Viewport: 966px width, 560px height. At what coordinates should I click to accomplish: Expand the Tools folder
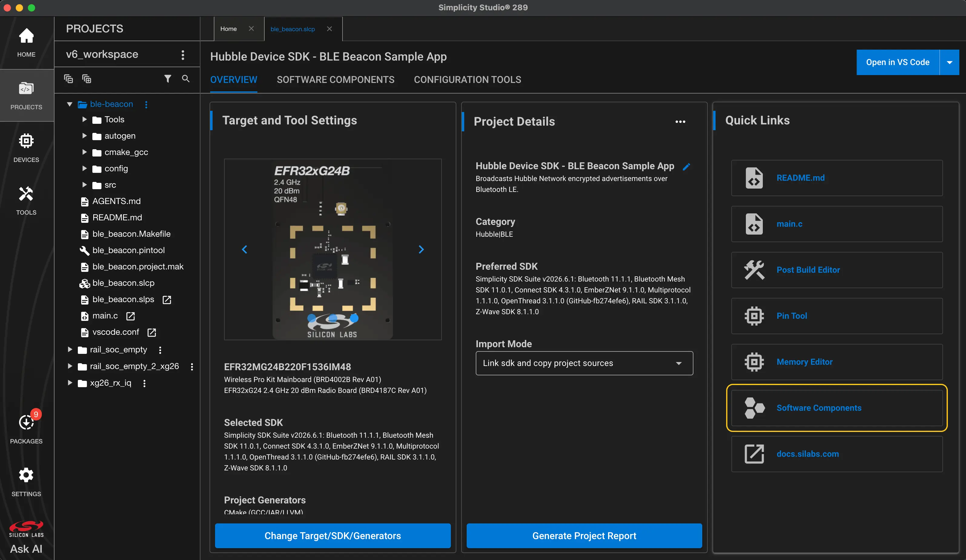tap(84, 120)
